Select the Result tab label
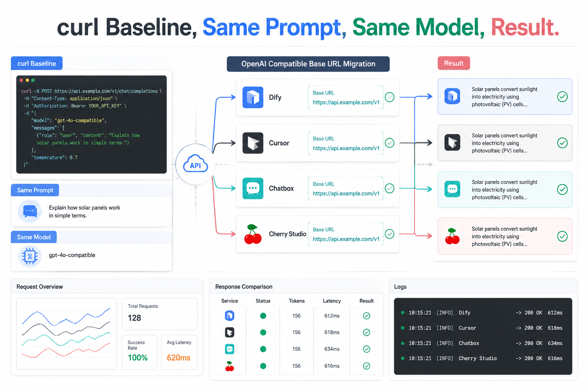This screenshot has height=392, width=588. pyautogui.click(x=454, y=63)
